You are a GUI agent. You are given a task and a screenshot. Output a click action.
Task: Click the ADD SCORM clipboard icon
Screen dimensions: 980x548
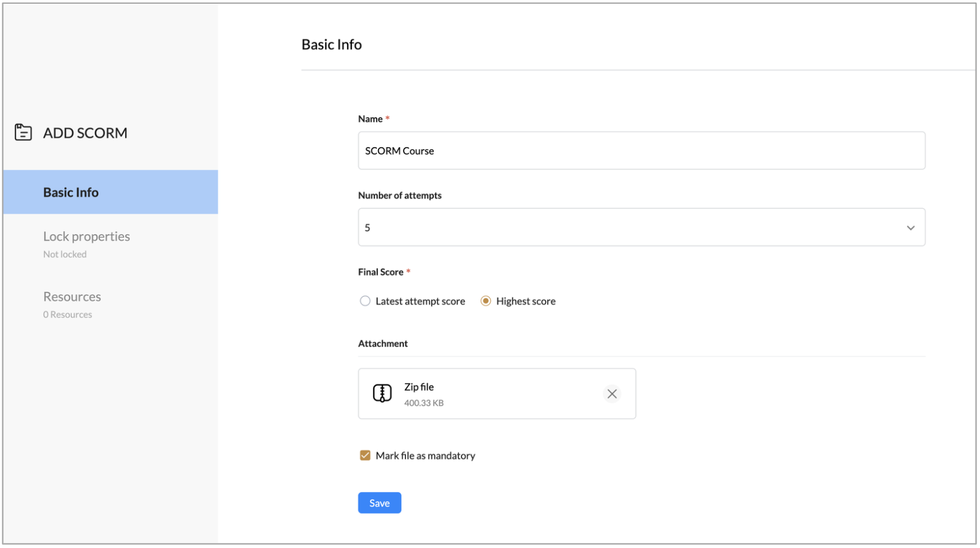click(x=23, y=132)
